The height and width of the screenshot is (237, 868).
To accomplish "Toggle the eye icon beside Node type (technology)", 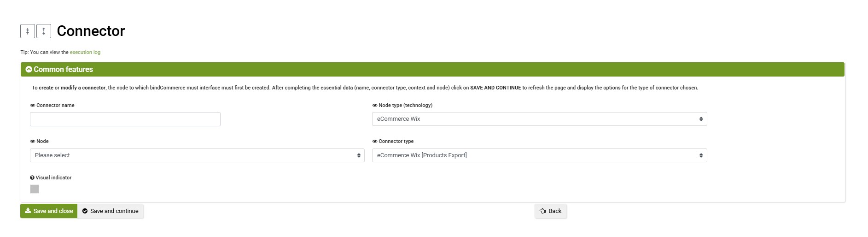I will tap(375, 105).
